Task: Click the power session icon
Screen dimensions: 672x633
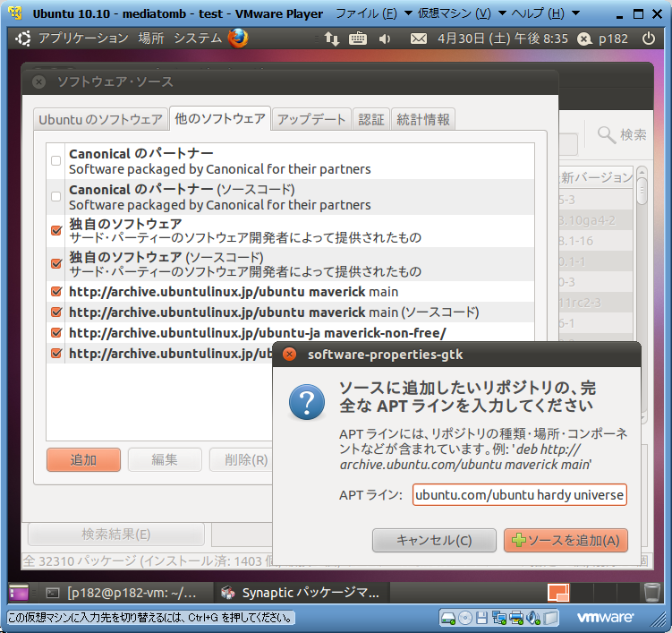Action: [649, 38]
